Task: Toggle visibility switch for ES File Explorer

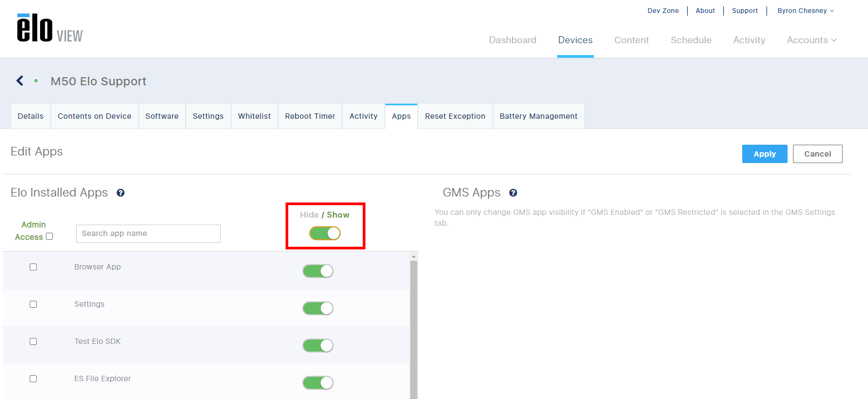Action: click(318, 383)
